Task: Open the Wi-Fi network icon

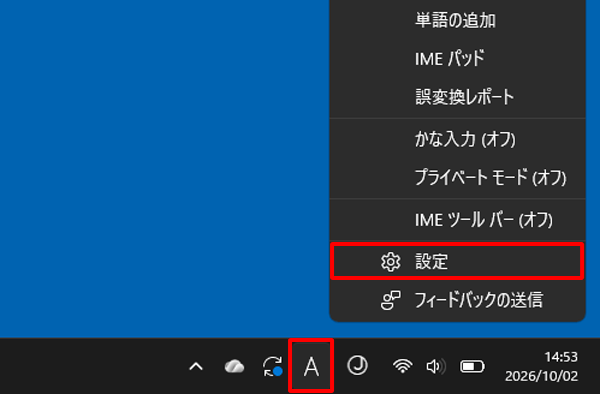Action: pyautogui.click(x=402, y=366)
